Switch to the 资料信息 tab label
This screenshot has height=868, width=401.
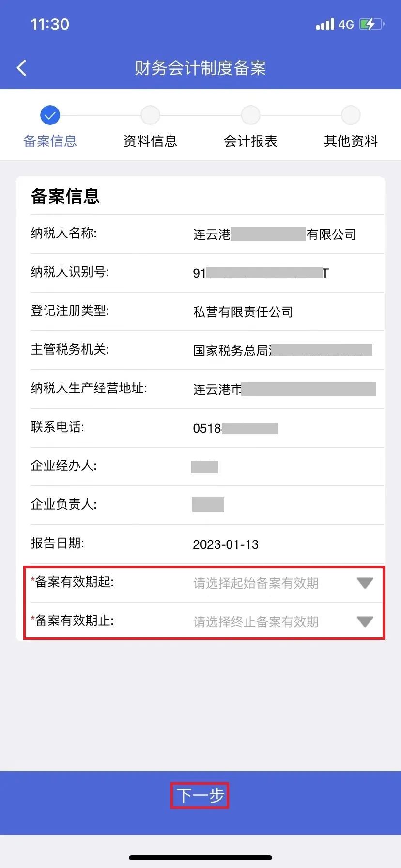(150, 141)
